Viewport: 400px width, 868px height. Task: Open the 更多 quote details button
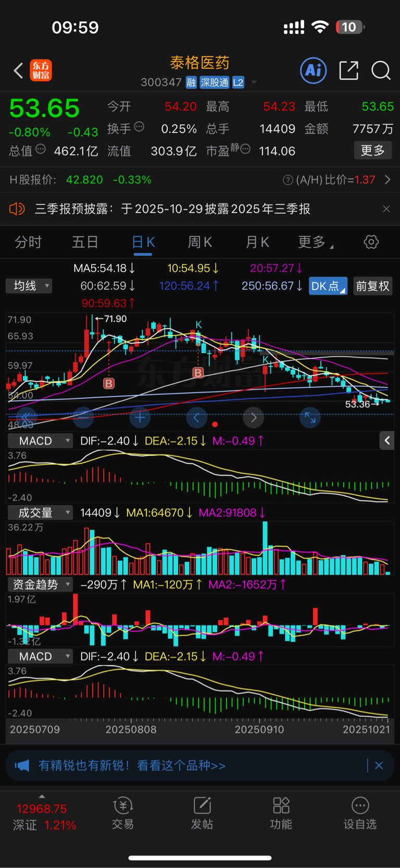[x=373, y=151]
